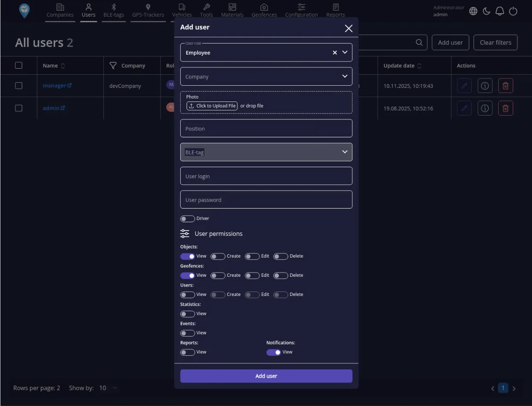The height and width of the screenshot is (406, 532).
Task: Select the manager row checkbox
Action: pyautogui.click(x=18, y=86)
